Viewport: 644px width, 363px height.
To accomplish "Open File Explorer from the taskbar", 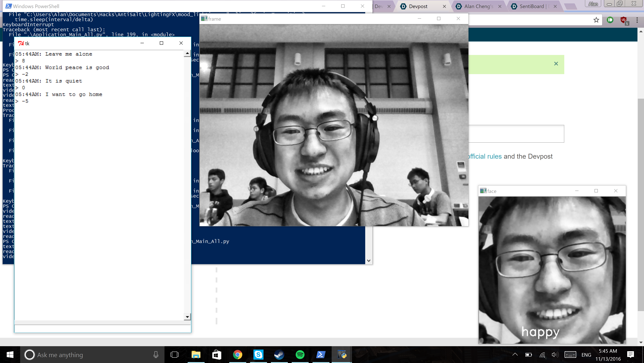I will (x=196, y=355).
